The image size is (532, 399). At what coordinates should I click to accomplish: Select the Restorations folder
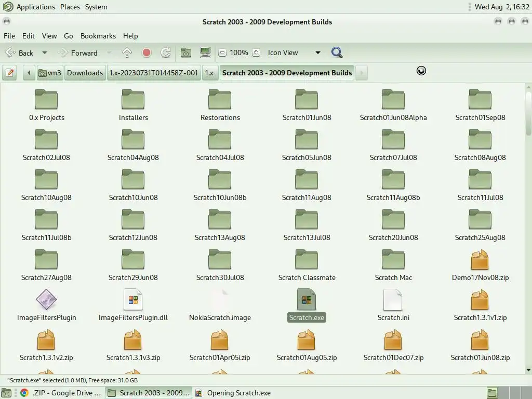point(220,105)
